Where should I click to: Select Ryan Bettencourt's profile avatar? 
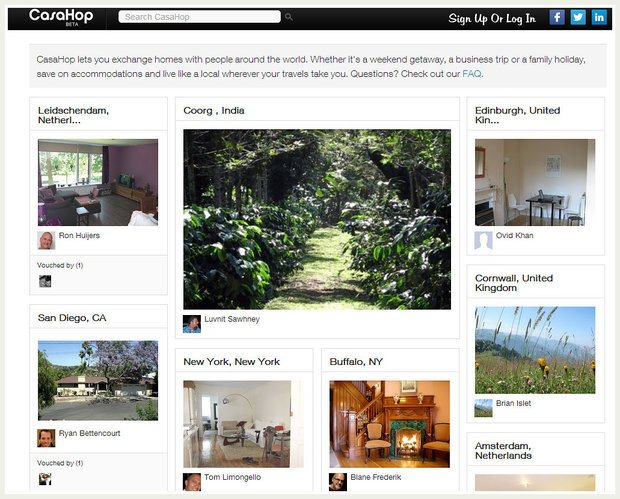pyautogui.click(x=46, y=438)
